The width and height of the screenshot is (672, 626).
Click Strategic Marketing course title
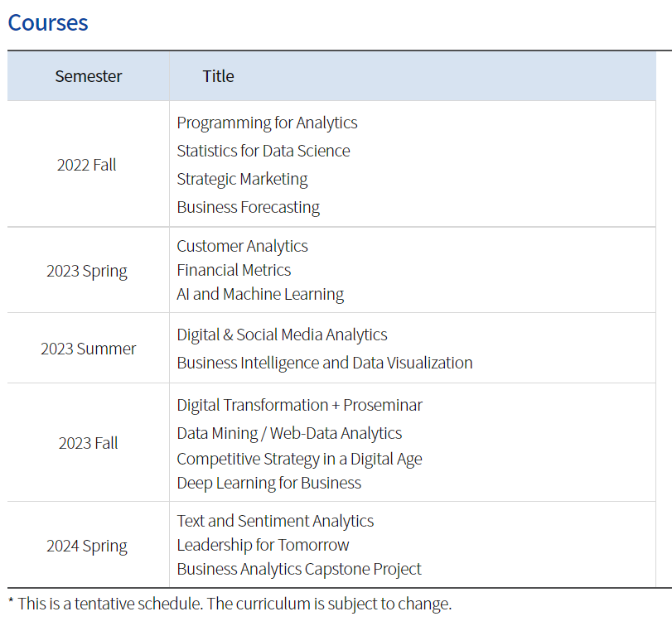(x=242, y=179)
